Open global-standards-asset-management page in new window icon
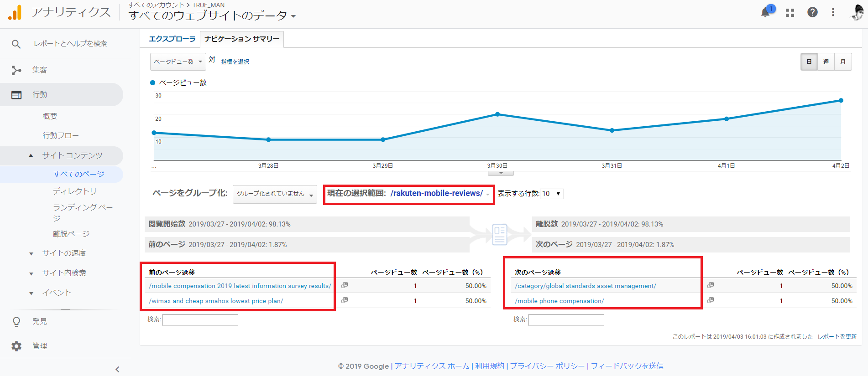This screenshot has height=376, width=868. point(711,285)
